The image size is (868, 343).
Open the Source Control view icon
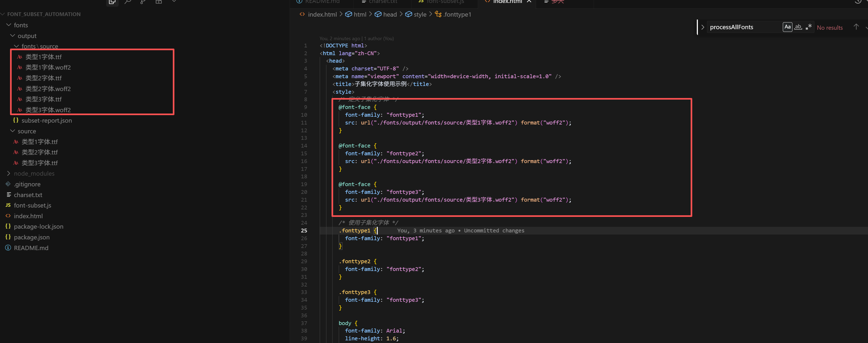point(143,2)
